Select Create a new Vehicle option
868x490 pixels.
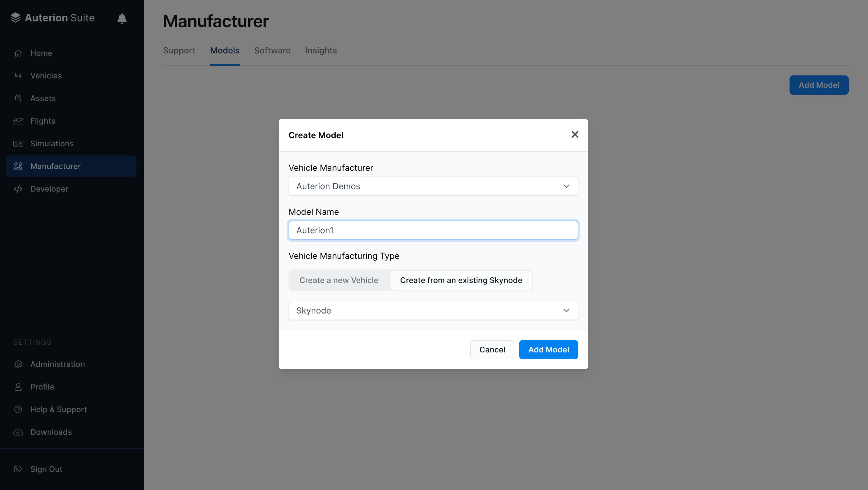tap(339, 280)
